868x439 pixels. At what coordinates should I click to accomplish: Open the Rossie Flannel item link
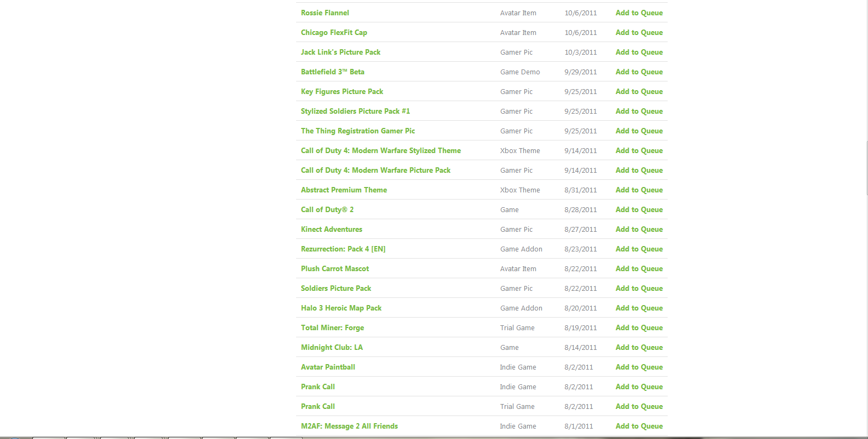[x=325, y=13]
